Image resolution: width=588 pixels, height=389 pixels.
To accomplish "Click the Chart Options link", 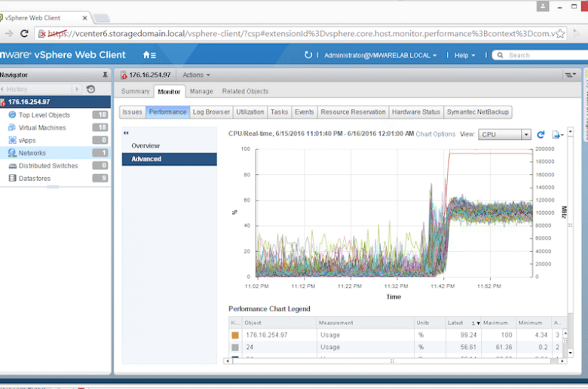I will 436,134.
